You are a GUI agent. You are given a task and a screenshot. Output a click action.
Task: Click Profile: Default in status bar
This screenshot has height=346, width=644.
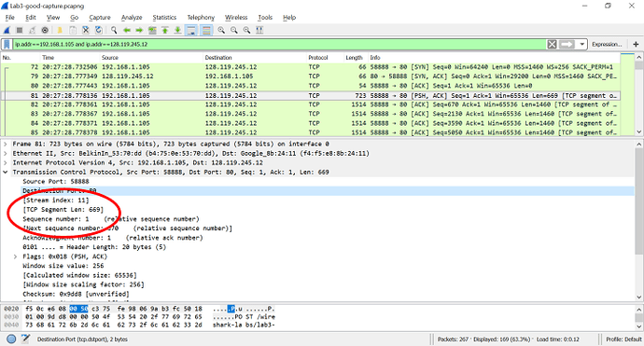pyautogui.click(x=623, y=339)
